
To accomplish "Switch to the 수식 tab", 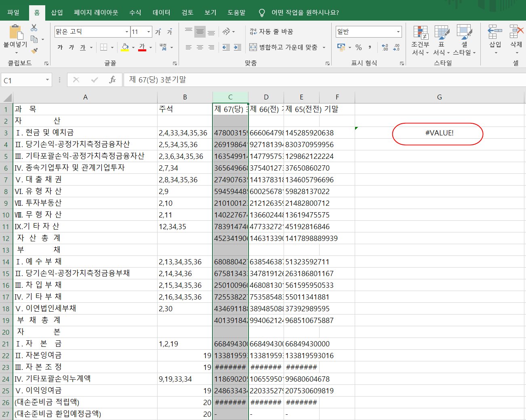I will 135,13.
